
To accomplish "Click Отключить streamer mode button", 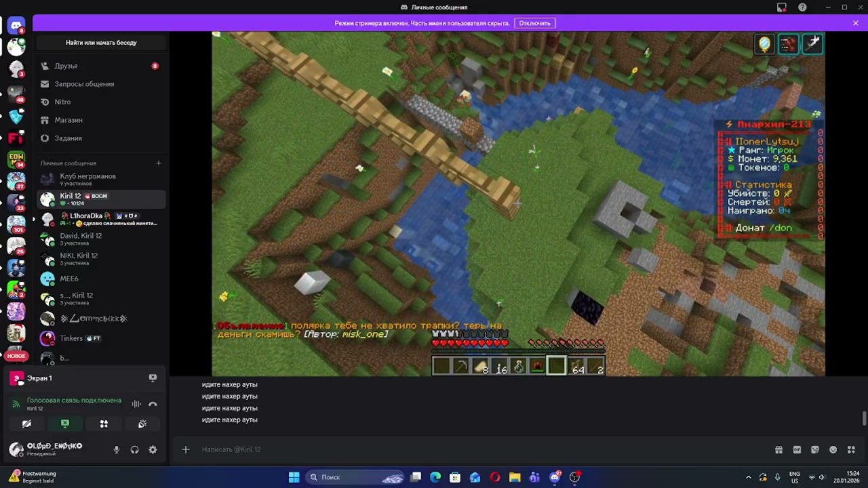I will (x=534, y=23).
